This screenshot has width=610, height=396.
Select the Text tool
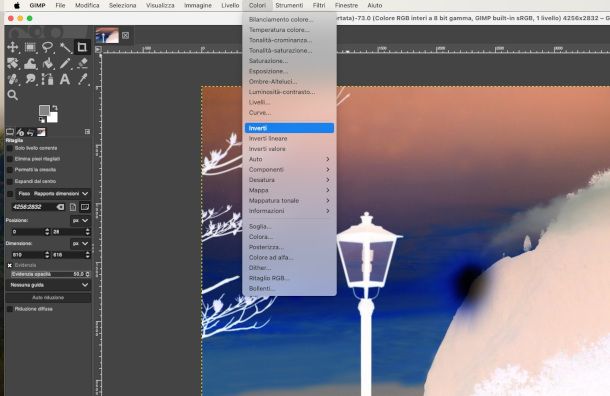[x=65, y=79]
